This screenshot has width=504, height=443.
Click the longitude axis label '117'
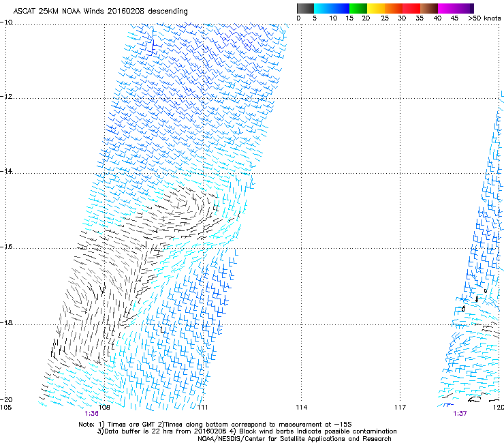pos(400,408)
